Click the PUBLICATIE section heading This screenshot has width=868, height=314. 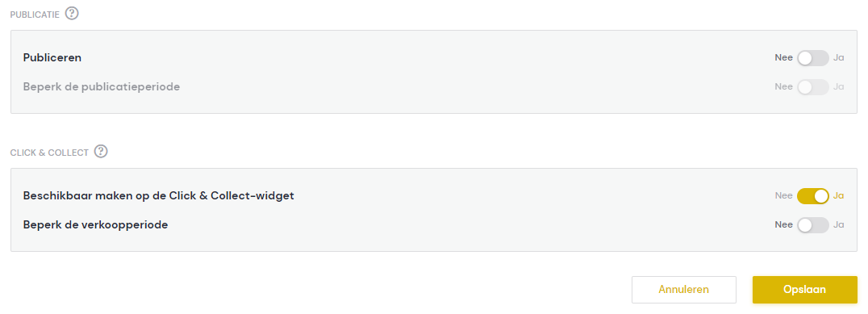pyautogui.click(x=35, y=15)
